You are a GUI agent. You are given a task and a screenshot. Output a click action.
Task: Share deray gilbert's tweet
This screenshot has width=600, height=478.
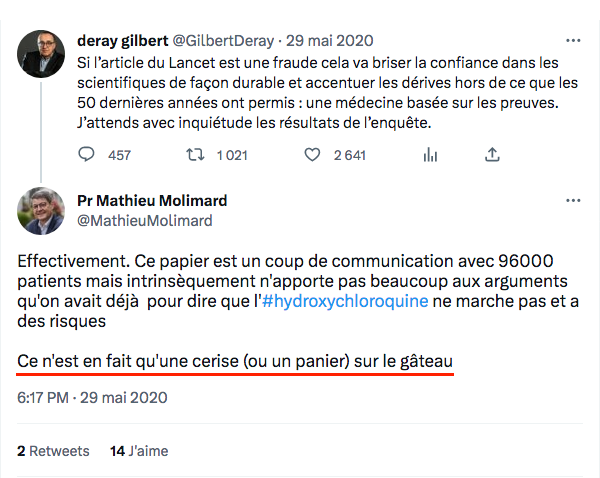pyautogui.click(x=491, y=155)
